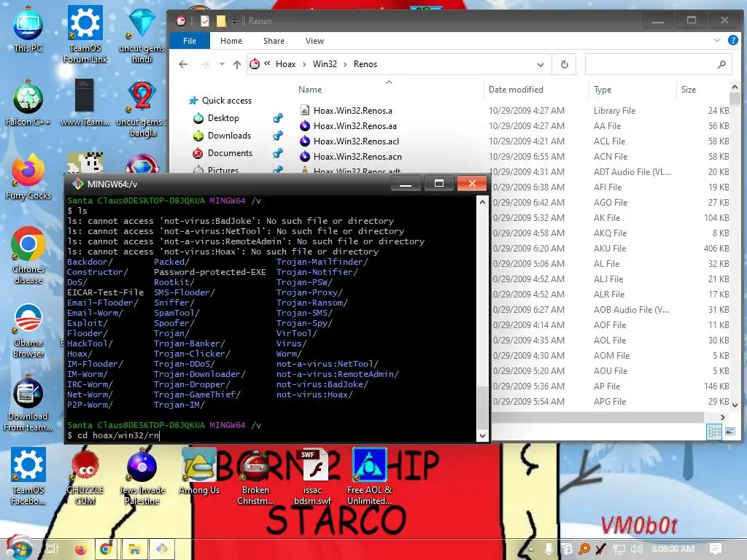Open the This PC desktop icon
The height and width of the screenshot is (560, 747).
click(x=28, y=28)
